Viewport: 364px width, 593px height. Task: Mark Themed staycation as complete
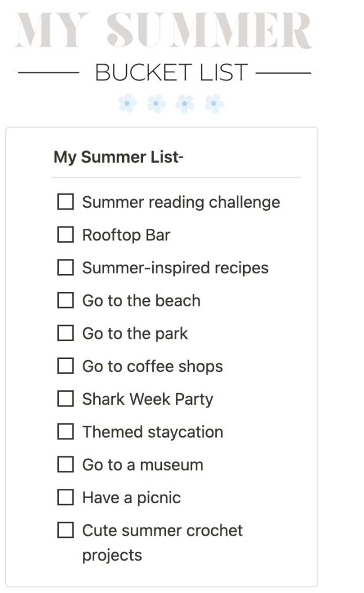coord(65,431)
